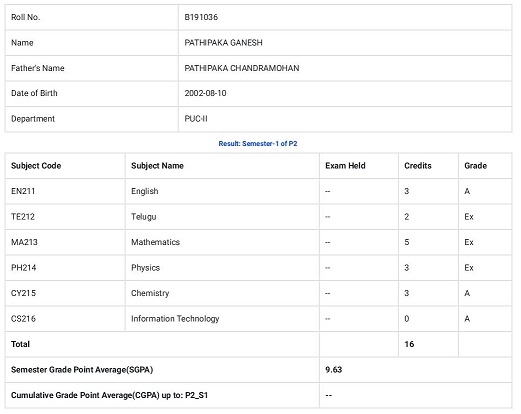Viewport: 521px width, 414px height.
Task: Select the department value PUC-II
Action: pos(196,119)
